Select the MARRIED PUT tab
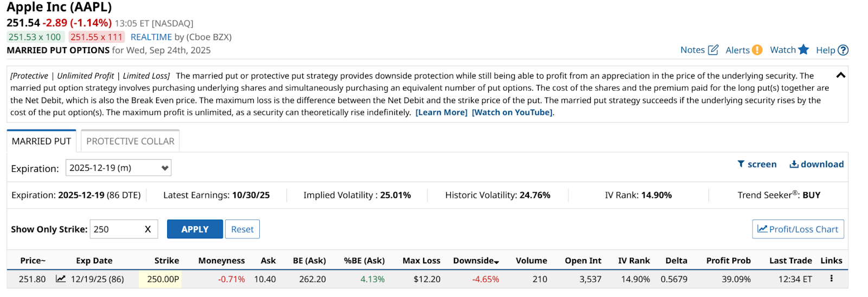This screenshot has height=297, width=868. click(x=41, y=141)
